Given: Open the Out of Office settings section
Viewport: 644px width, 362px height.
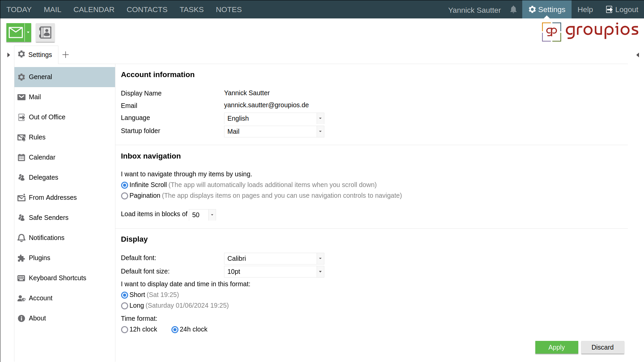Looking at the screenshot, I should (x=47, y=117).
